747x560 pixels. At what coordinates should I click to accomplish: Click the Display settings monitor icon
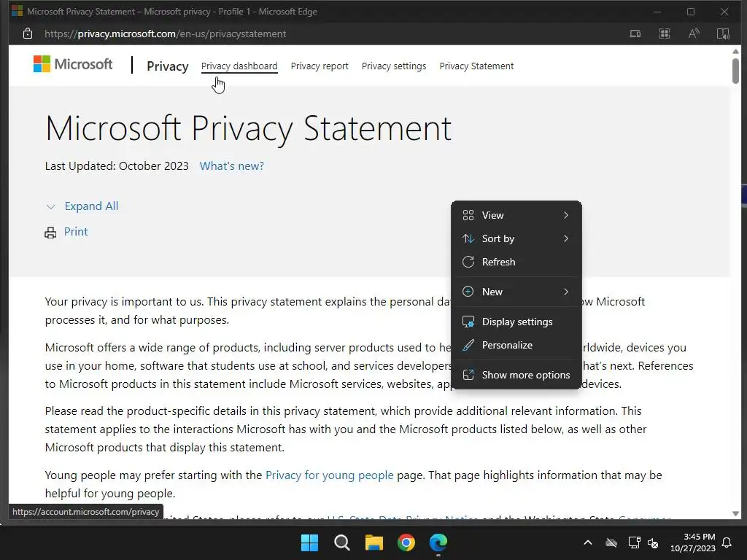pos(468,322)
